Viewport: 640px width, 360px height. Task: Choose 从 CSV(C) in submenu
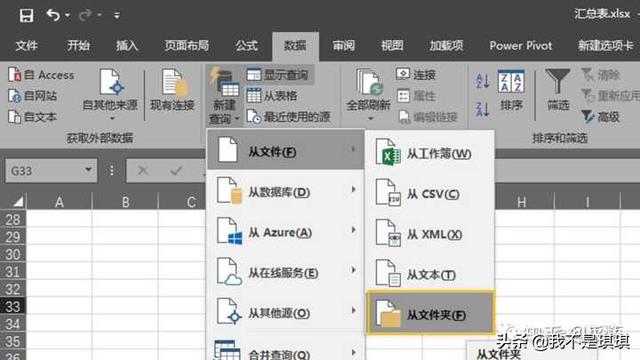point(429,193)
